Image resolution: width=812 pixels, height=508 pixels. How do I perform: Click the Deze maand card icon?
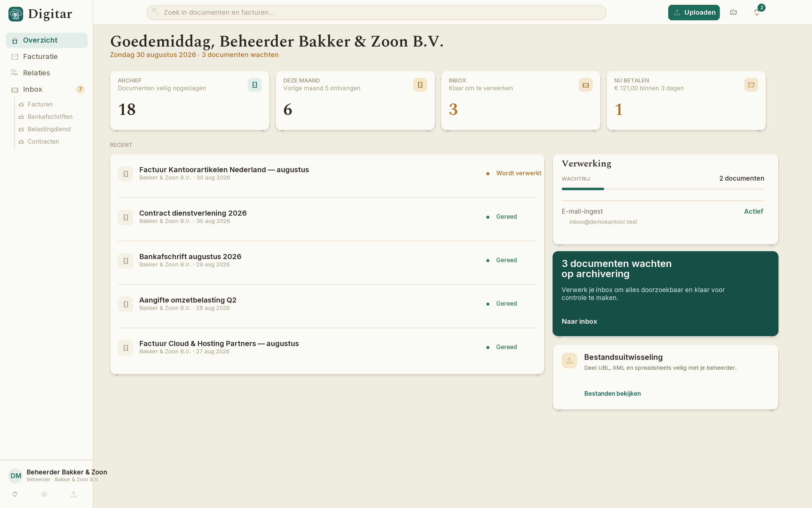(x=420, y=85)
